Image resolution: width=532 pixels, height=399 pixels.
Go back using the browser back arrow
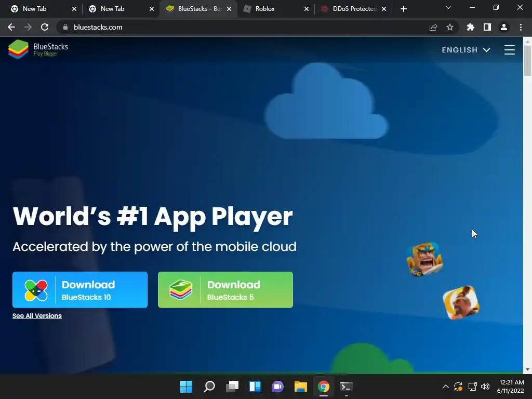(11, 27)
